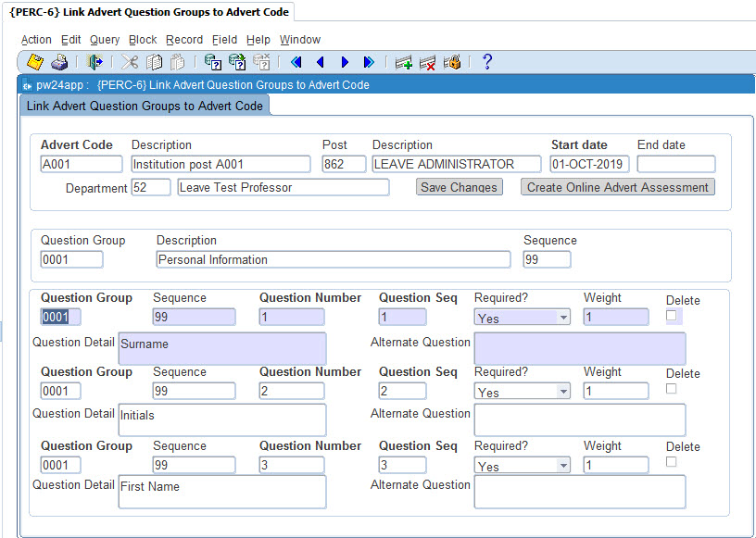This screenshot has width=756, height=538.
Task: Open the Query menu
Action: 105,40
